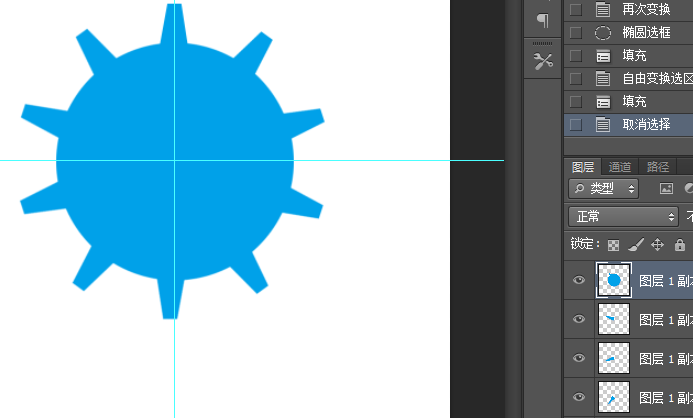693x418 pixels.
Task: Click fill icon of 填充 above 取消选择
Action: pyautogui.click(x=603, y=102)
